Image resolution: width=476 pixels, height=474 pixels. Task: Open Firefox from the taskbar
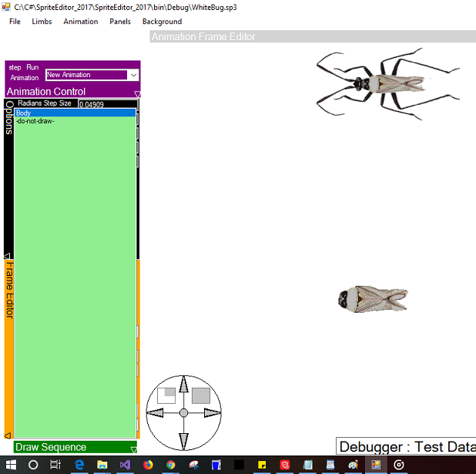(x=148, y=465)
